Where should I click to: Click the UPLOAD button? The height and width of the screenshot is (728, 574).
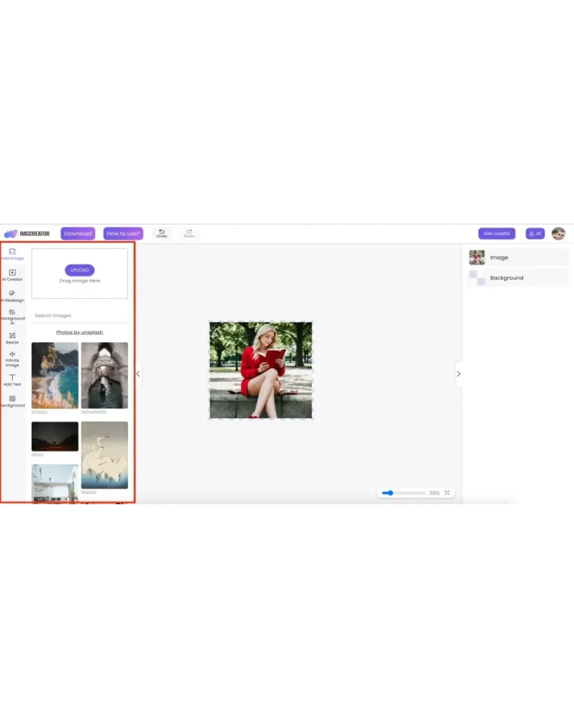click(79, 270)
